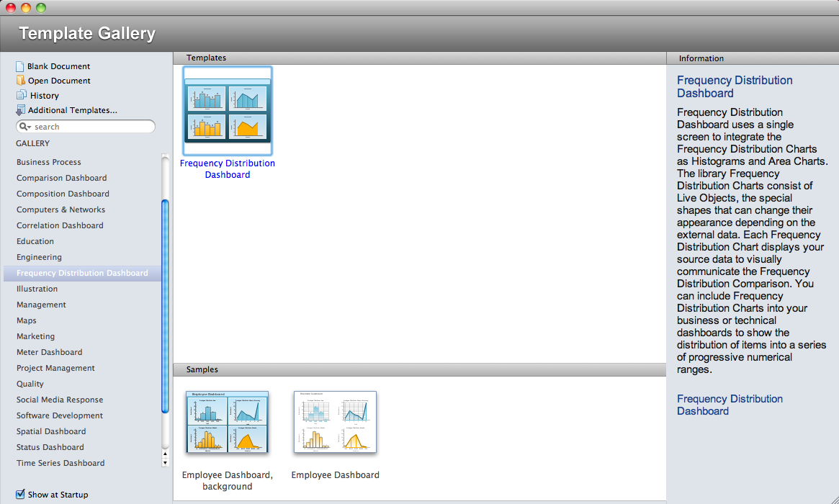Click the Templates section header
839x504 pixels.
pos(420,58)
